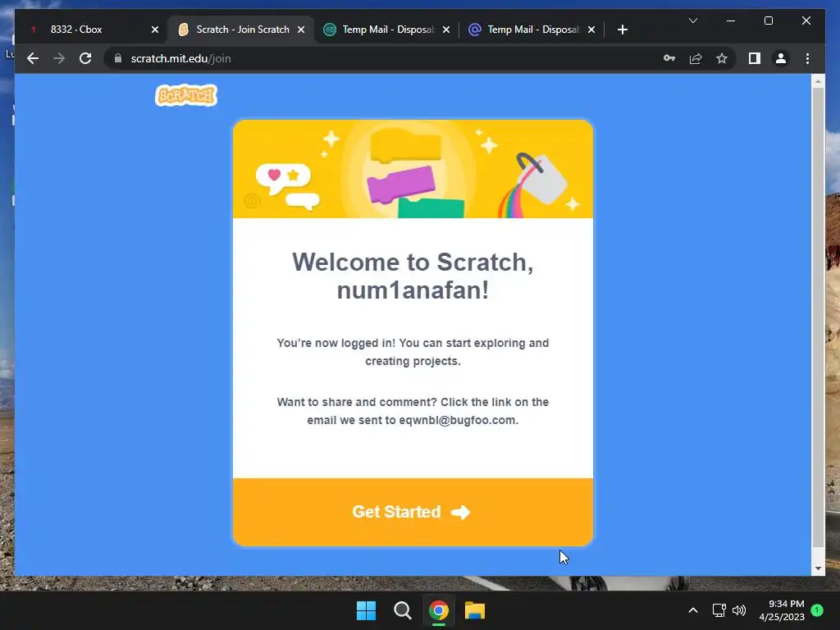Open the Chrome profile icon
The height and width of the screenshot is (630, 840).
(x=781, y=58)
